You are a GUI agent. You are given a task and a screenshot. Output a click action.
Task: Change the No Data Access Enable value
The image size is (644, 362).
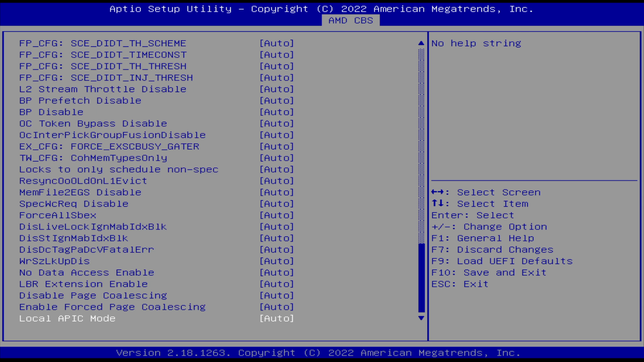pyautogui.click(x=277, y=273)
